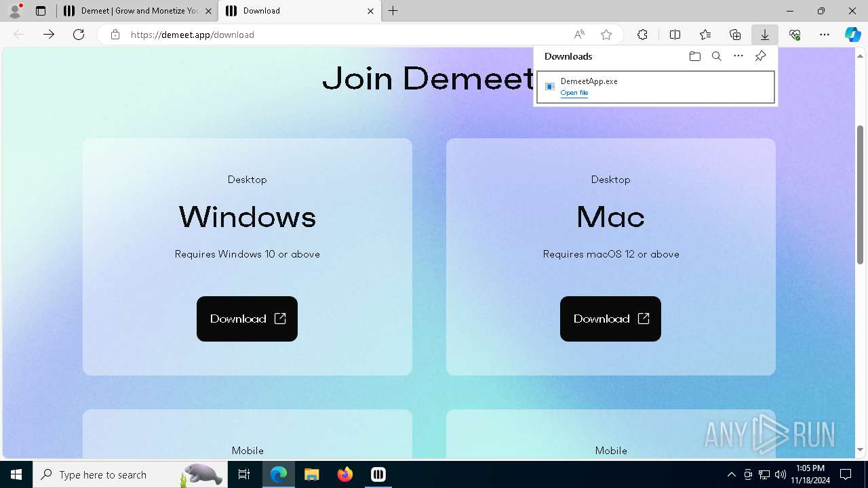
Task: Open Browser essentials icon
Action: click(x=795, y=35)
